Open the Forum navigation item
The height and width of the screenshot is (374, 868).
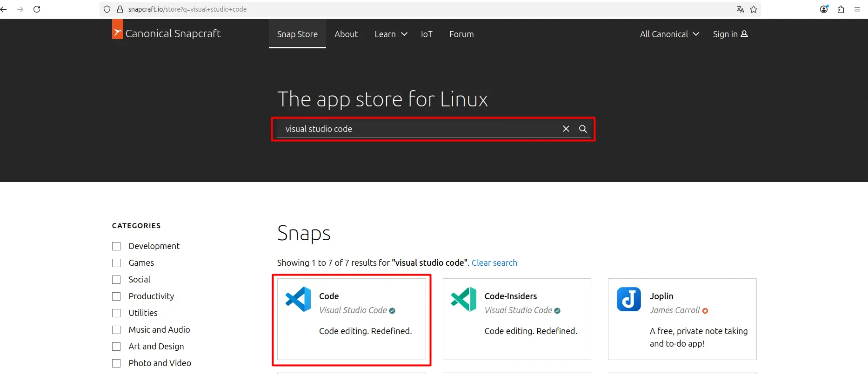(461, 34)
